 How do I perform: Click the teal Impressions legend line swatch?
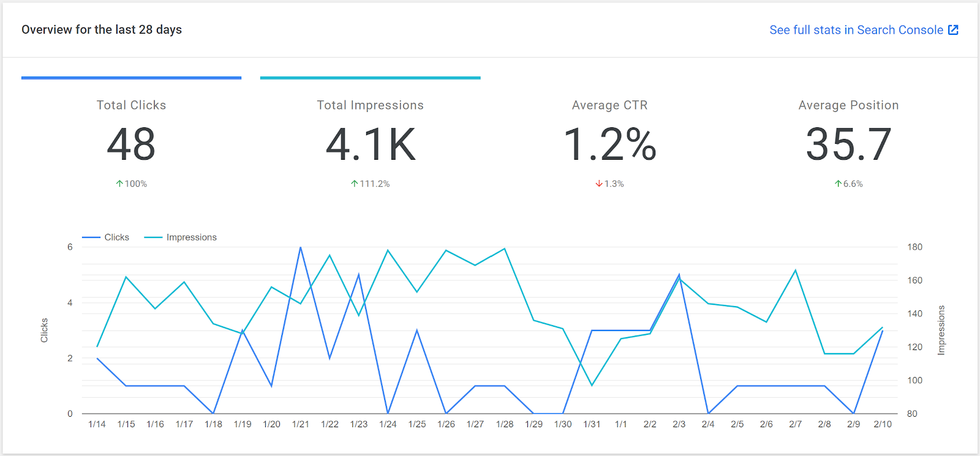[x=153, y=237]
